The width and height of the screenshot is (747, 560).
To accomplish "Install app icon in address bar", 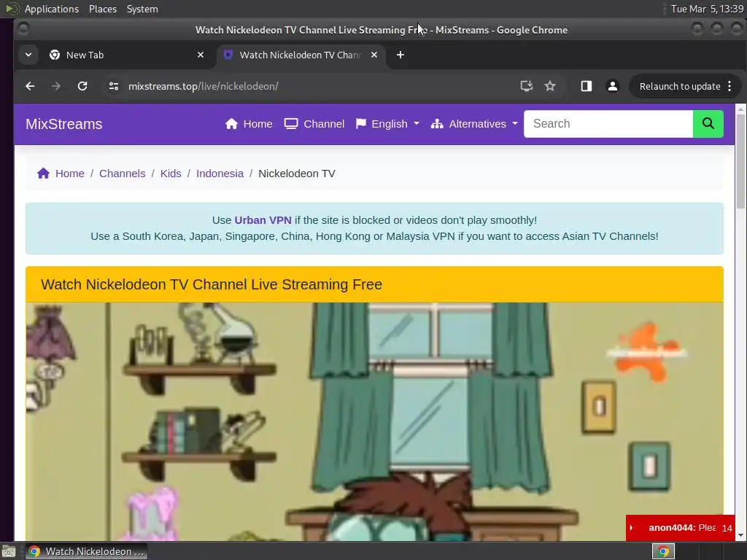I will (526, 86).
